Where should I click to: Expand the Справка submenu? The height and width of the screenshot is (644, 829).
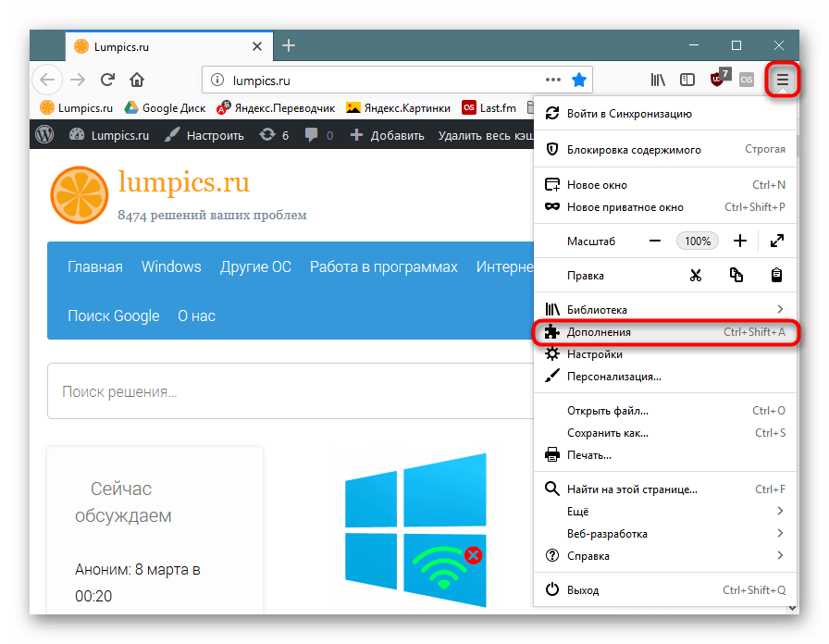click(665, 556)
